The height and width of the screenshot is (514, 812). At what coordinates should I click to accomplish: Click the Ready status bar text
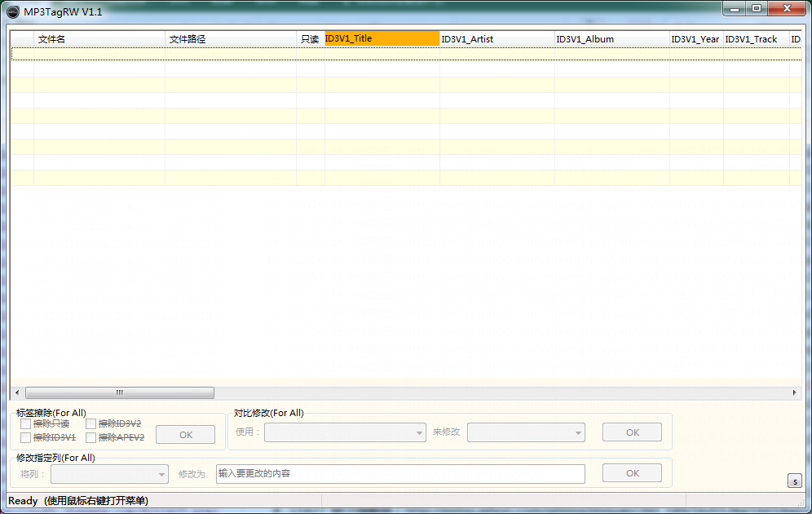[x=78, y=500]
